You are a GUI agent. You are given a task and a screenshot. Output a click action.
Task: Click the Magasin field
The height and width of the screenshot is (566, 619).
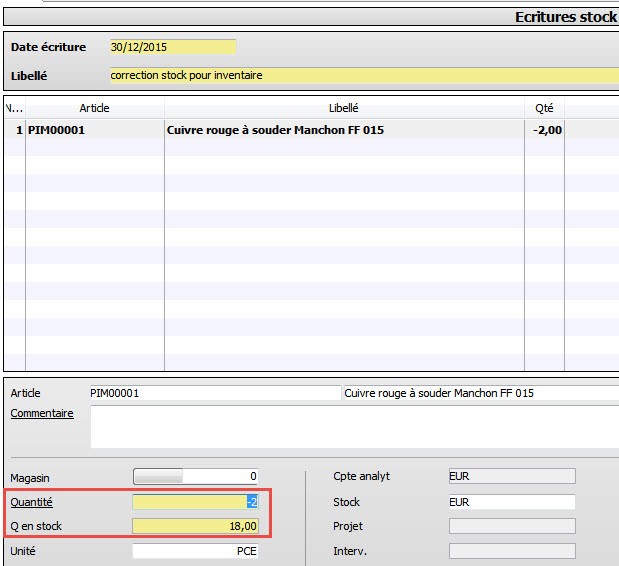pyautogui.click(x=196, y=476)
